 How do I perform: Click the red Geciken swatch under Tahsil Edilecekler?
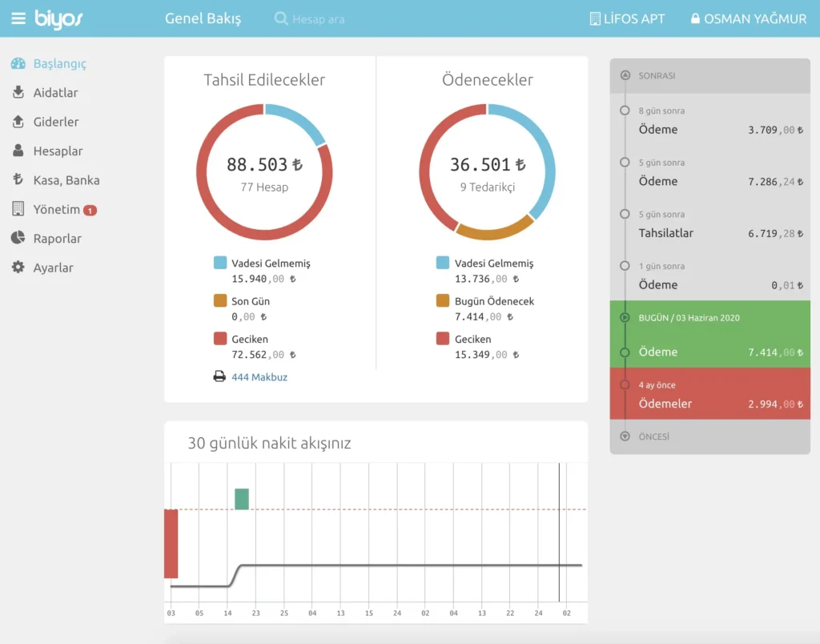click(220, 339)
